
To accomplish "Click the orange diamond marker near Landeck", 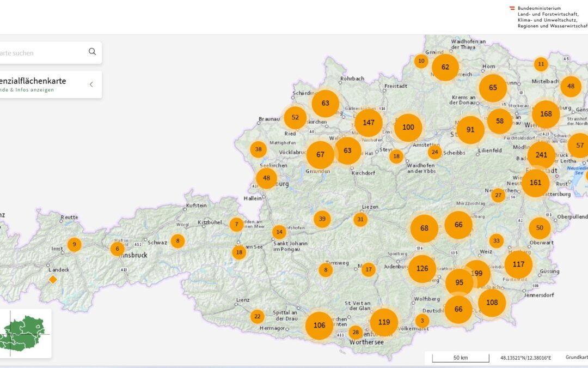I will [53, 280].
